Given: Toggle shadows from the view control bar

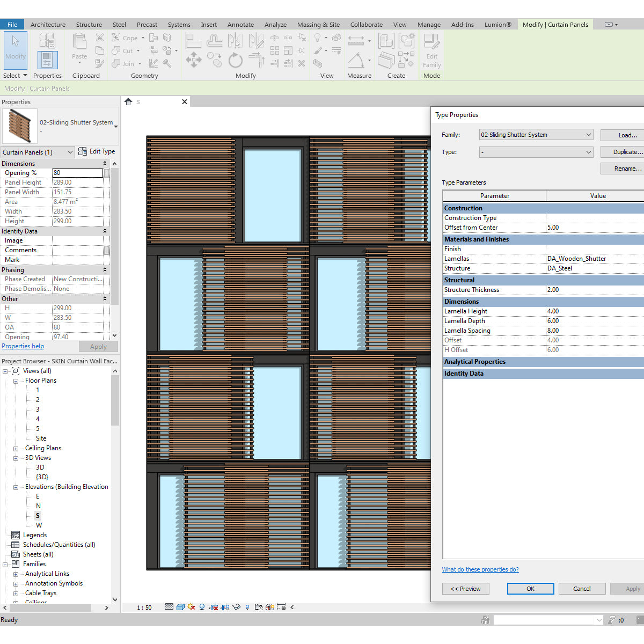Looking at the screenshot, I should click(x=201, y=606).
